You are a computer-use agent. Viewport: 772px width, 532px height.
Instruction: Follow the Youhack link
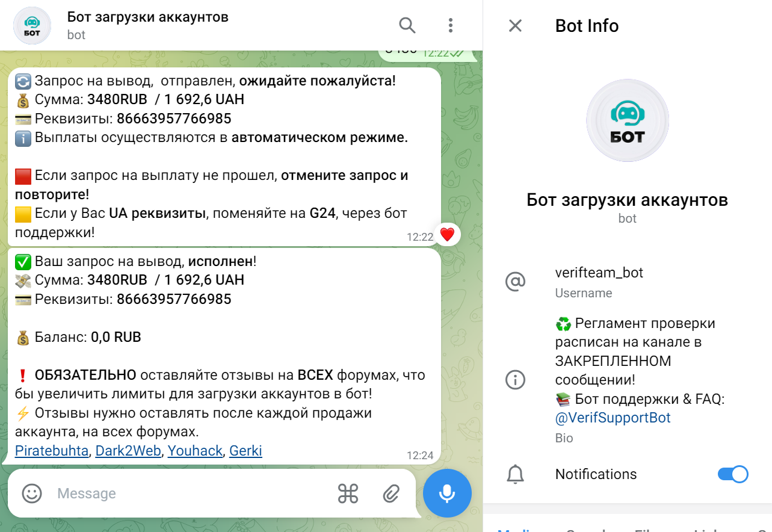(x=195, y=451)
